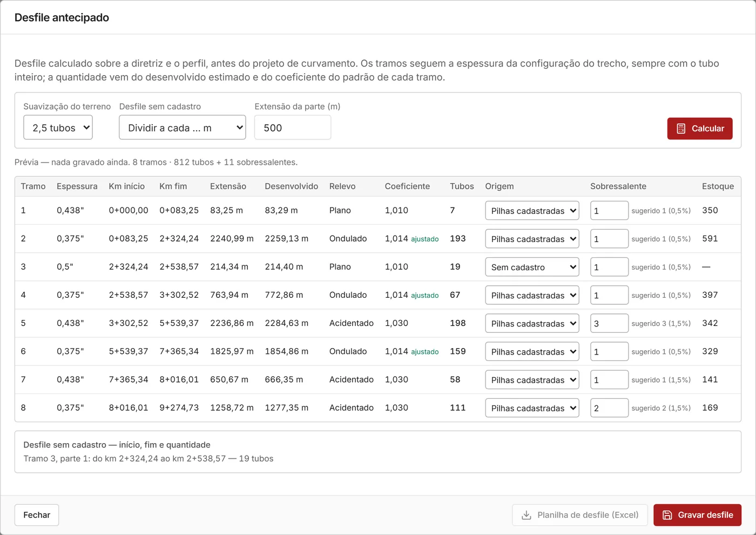The width and height of the screenshot is (756, 535).
Task: Click the Espessura column header
Action: 77,186
